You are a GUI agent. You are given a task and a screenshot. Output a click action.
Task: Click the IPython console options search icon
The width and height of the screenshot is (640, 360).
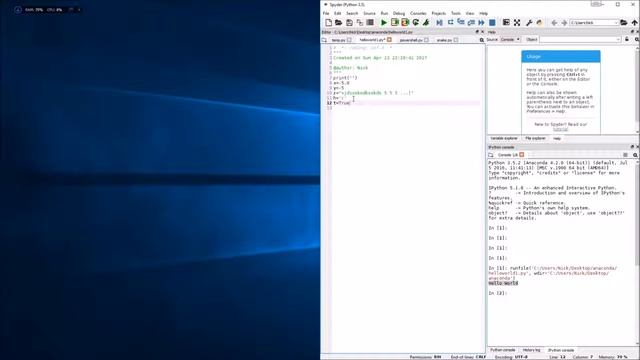click(x=635, y=155)
